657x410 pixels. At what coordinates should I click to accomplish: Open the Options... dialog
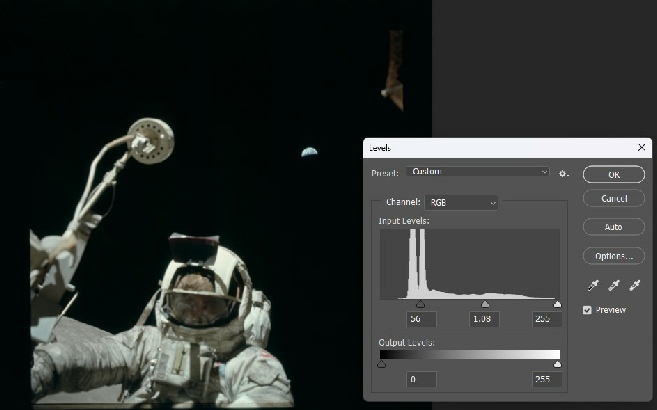click(613, 256)
